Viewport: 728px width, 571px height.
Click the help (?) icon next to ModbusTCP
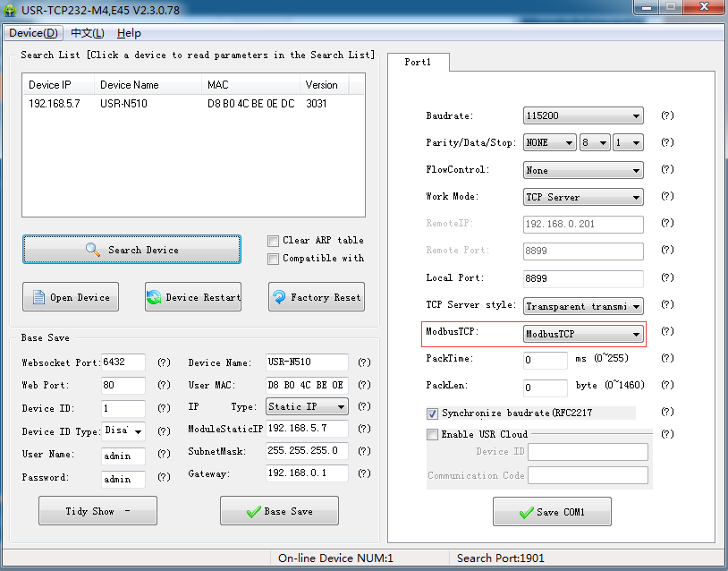667,331
